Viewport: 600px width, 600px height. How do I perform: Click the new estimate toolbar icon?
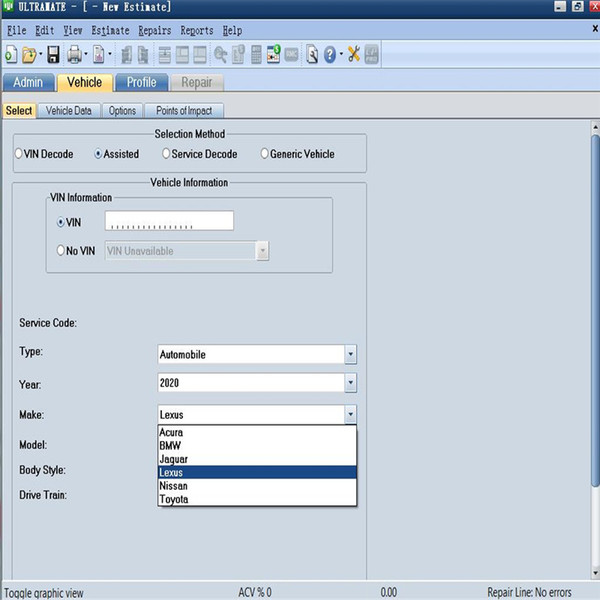[x=11, y=54]
